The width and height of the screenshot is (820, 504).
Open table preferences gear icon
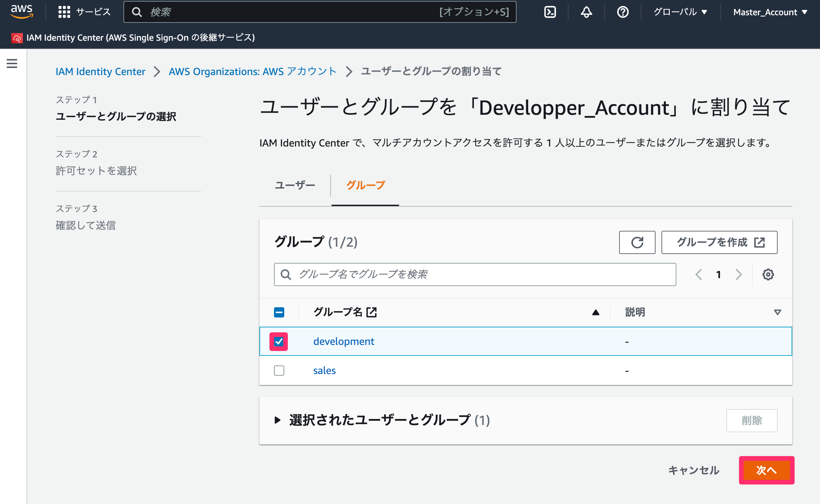(768, 275)
